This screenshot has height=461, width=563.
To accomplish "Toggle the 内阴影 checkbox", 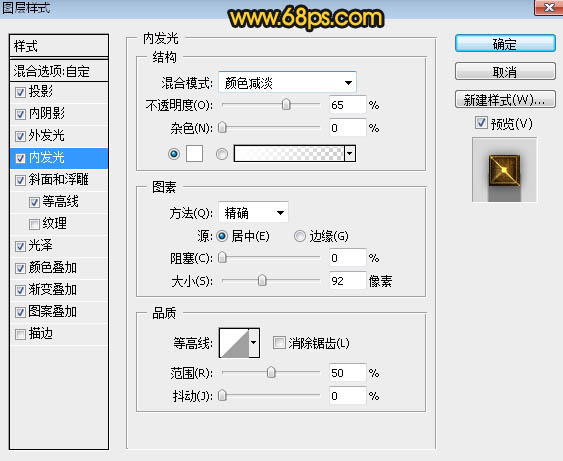I will coord(20,115).
